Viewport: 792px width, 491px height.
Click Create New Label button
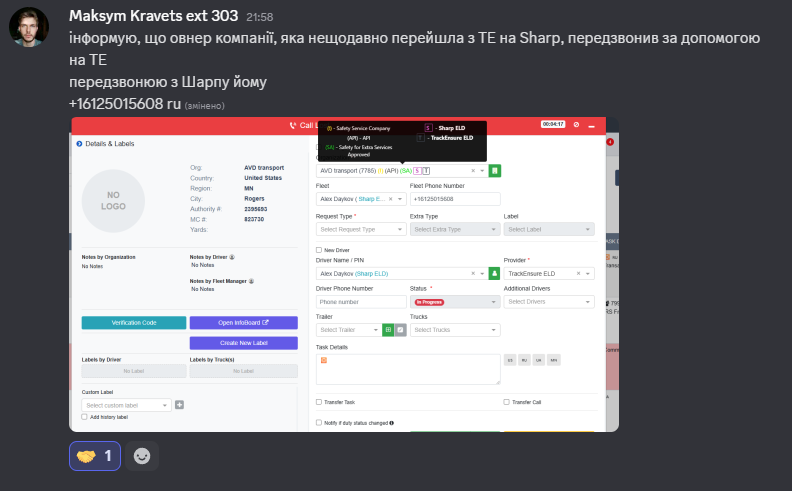[x=243, y=343]
